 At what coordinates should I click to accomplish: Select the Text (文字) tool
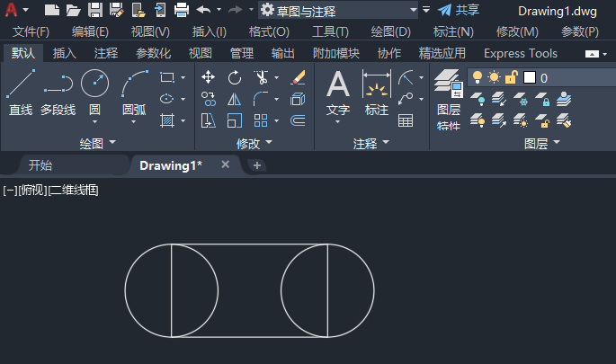coord(338,93)
